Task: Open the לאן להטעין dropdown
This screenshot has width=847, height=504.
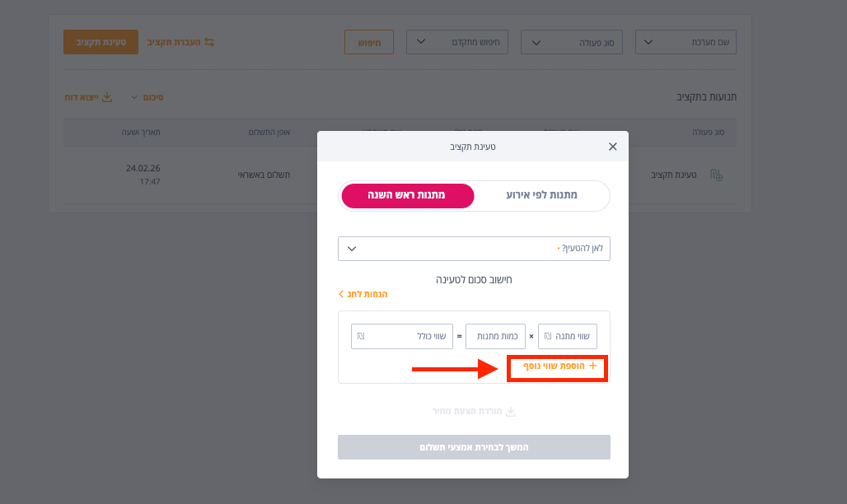Action: 474,249
